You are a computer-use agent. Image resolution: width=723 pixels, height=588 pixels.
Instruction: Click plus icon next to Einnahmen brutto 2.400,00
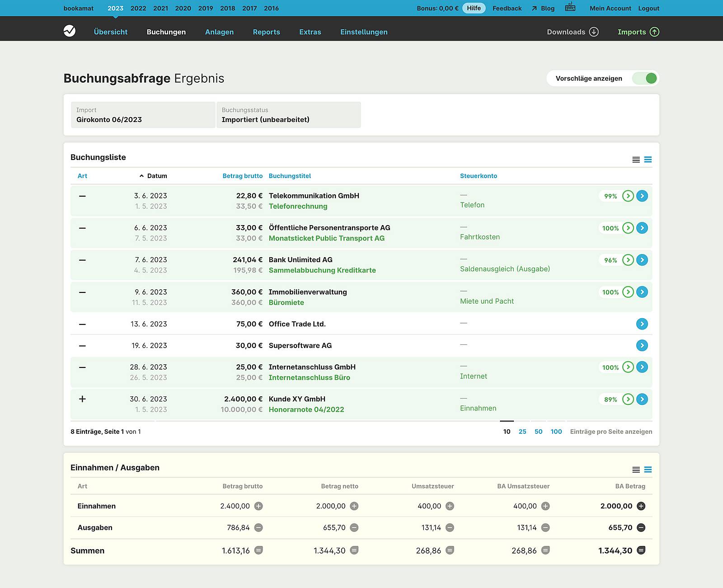[258, 506]
